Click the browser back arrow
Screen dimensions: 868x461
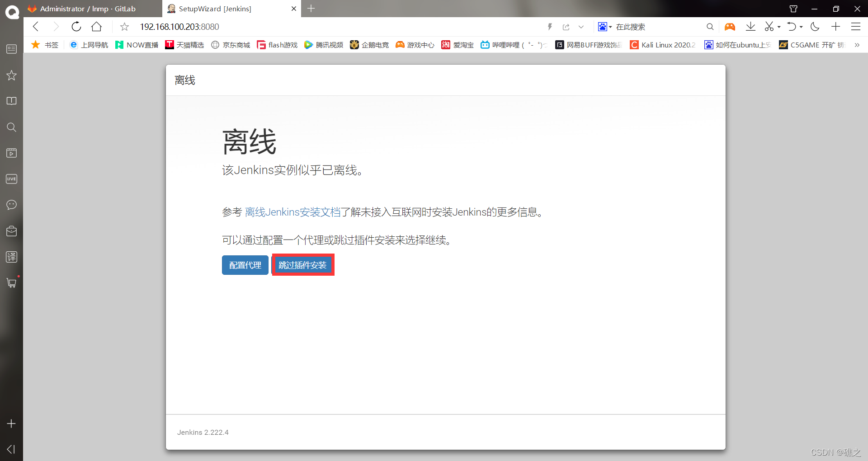pyautogui.click(x=36, y=27)
